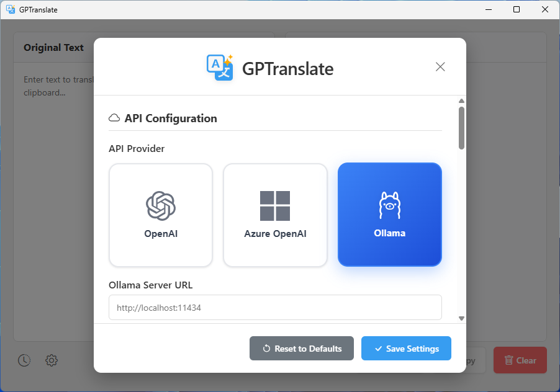
Task: Click the API Provider label
Action: point(137,149)
